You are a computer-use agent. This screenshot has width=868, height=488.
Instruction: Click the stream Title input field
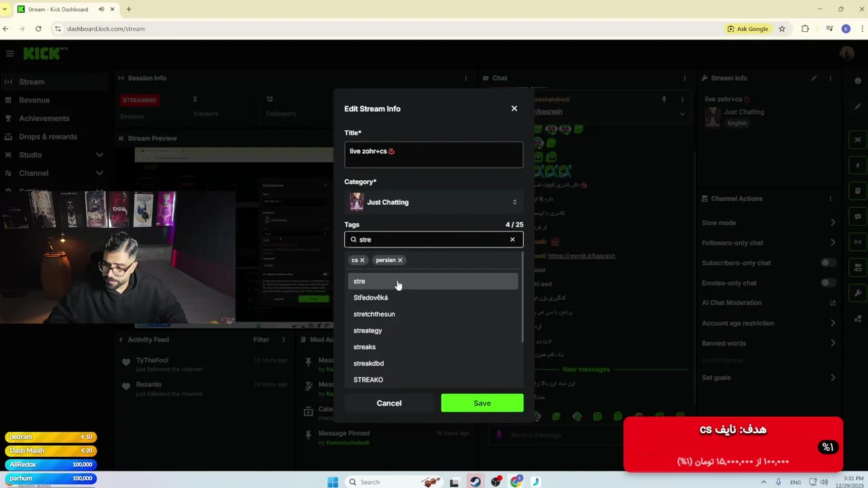(x=433, y=155)
